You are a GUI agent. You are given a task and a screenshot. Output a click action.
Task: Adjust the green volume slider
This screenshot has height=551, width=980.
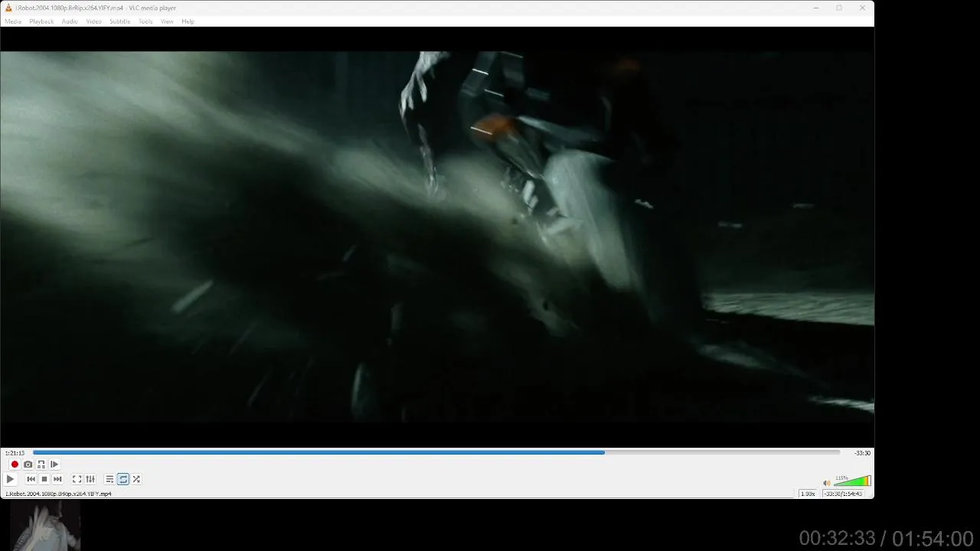coord(852,481)
